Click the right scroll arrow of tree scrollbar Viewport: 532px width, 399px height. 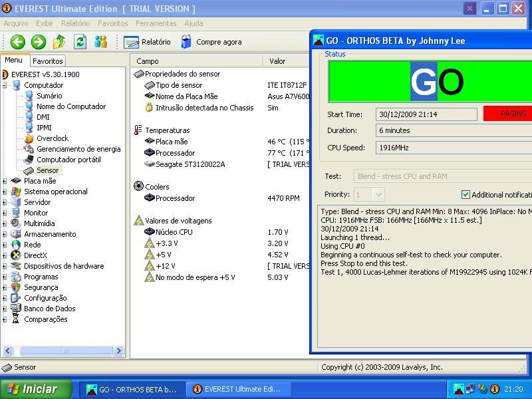pos(118,351)
